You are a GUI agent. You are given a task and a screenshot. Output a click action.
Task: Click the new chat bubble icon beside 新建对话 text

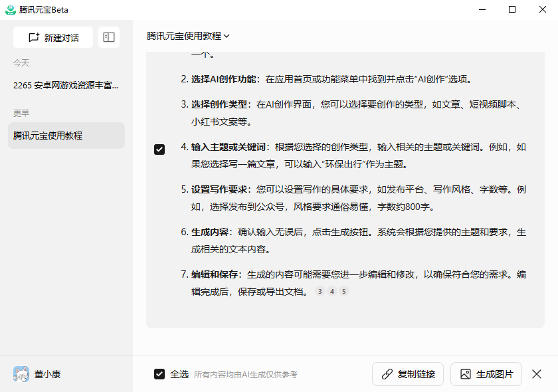click(x=34, y=37)
